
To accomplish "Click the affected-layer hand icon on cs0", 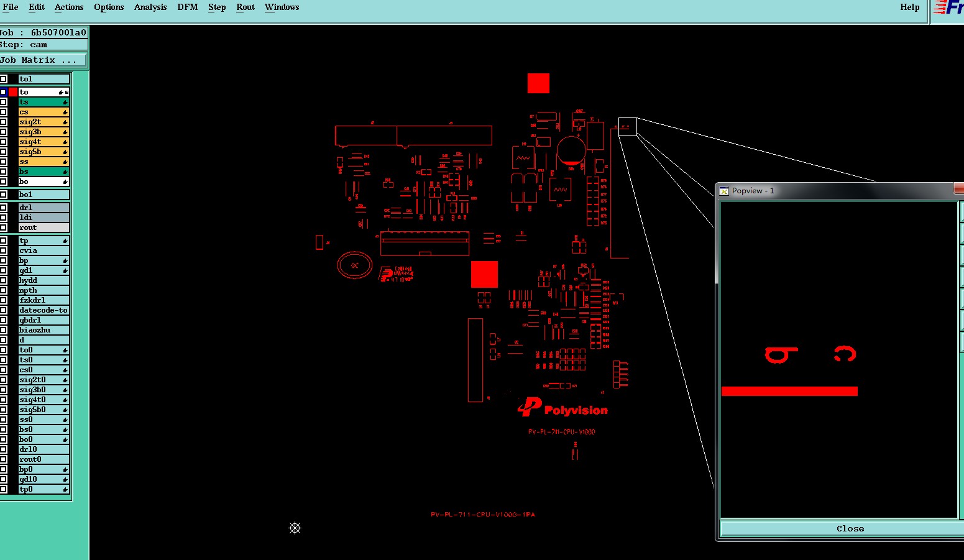I will [x=65, y=370].
